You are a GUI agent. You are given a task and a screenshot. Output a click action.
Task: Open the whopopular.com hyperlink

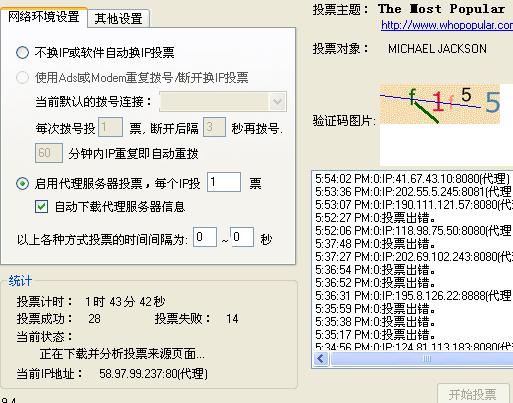tap(447, 25)
